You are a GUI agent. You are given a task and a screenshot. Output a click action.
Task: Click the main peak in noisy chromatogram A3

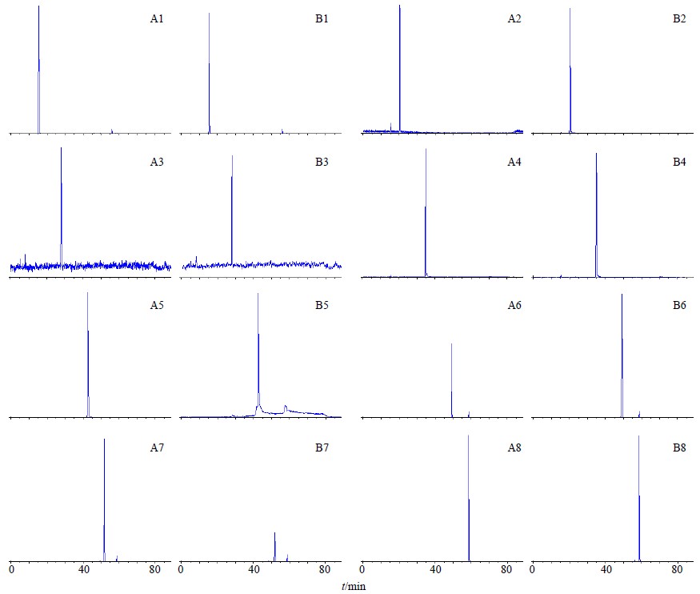click(61, 207)
